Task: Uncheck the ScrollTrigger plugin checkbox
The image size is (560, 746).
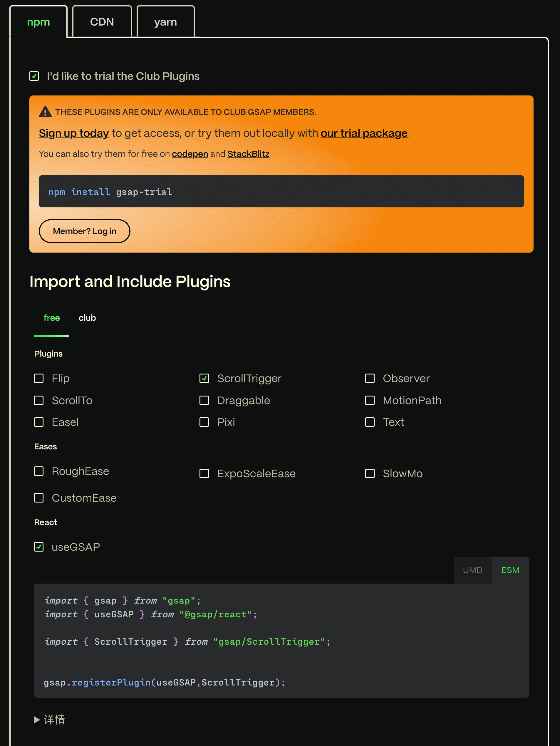Action: pos(204,378)
